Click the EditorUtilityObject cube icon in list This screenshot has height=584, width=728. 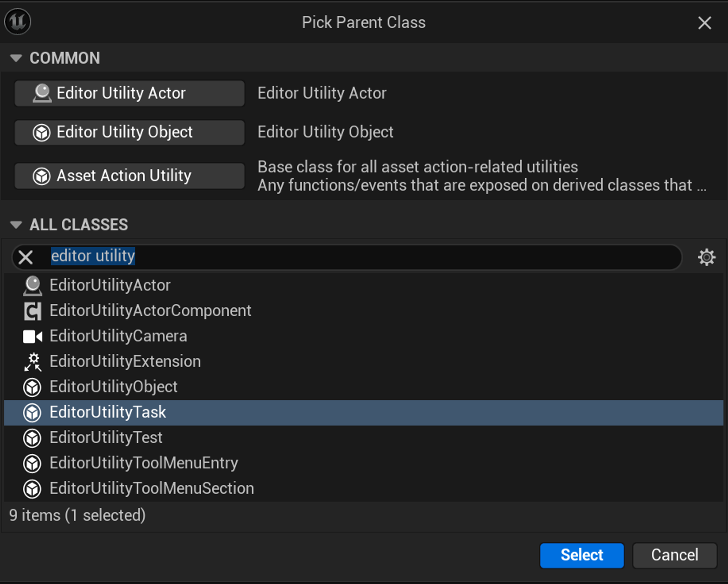coord(32,387)
